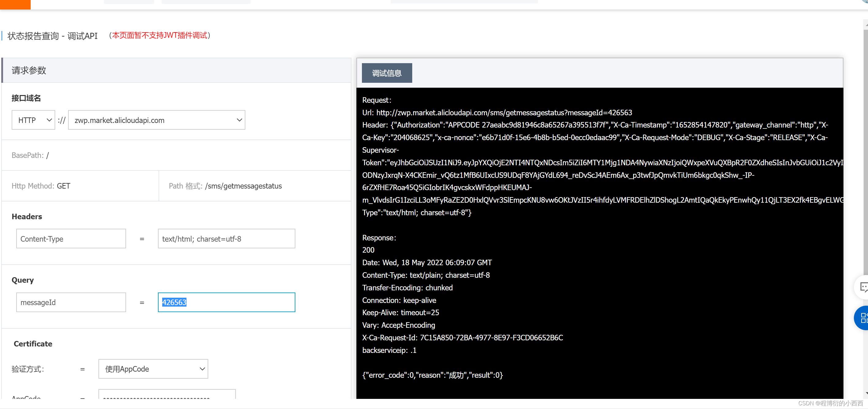Screen dimensions: 868x409
Task: Click the messageId query name field
Action: 71,302
